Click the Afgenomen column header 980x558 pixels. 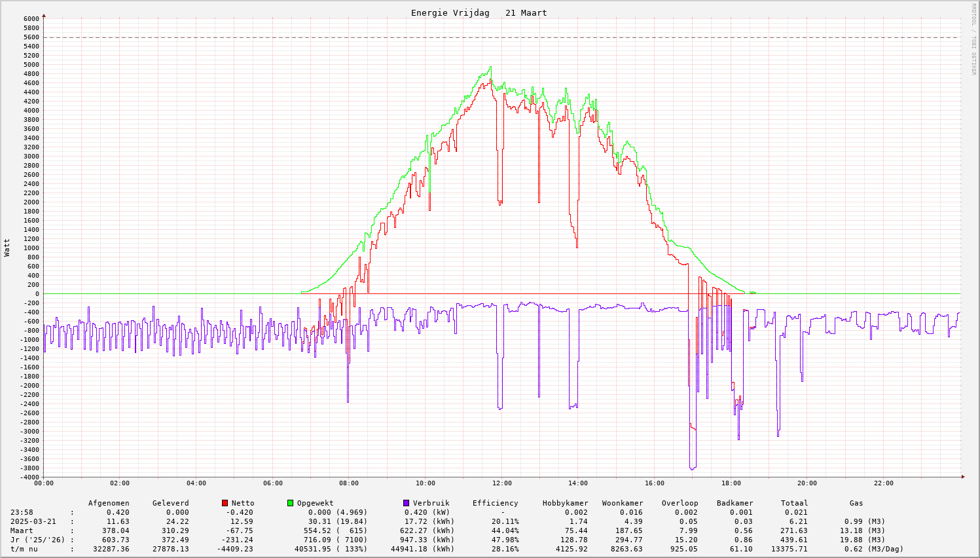coord(109,503)
